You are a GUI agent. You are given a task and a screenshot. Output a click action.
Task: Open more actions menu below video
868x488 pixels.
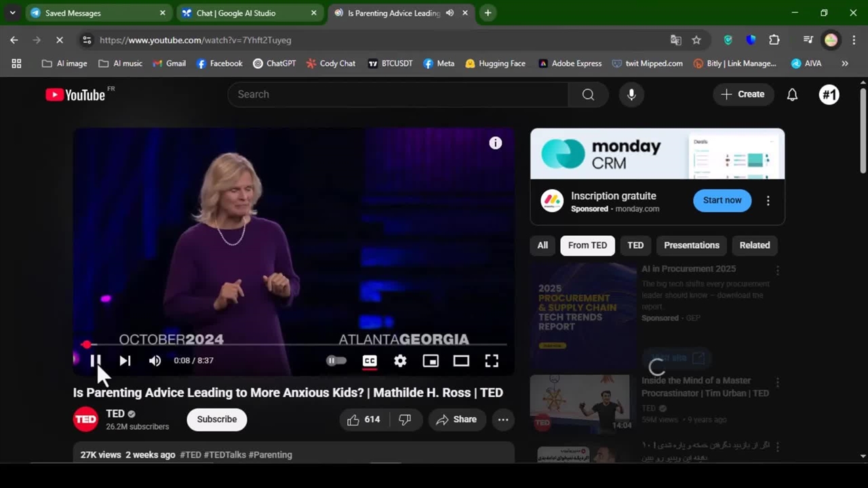[x=503, y=420]
